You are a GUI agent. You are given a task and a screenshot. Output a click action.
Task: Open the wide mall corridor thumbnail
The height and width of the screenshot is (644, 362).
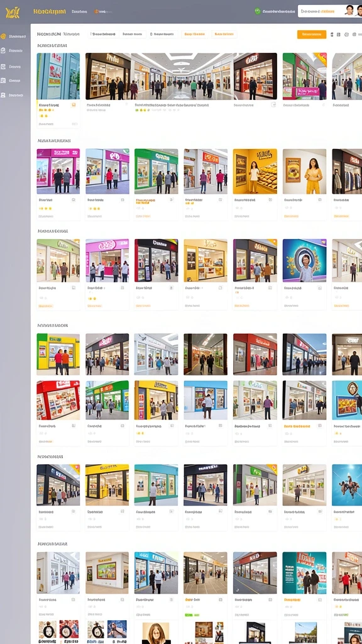[x=181, y=76]
